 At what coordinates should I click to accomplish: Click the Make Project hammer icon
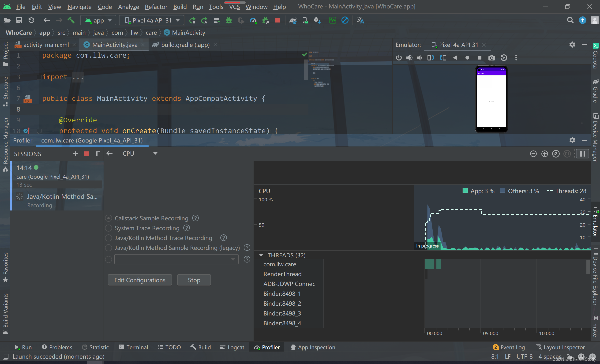[x=71, y=20]
